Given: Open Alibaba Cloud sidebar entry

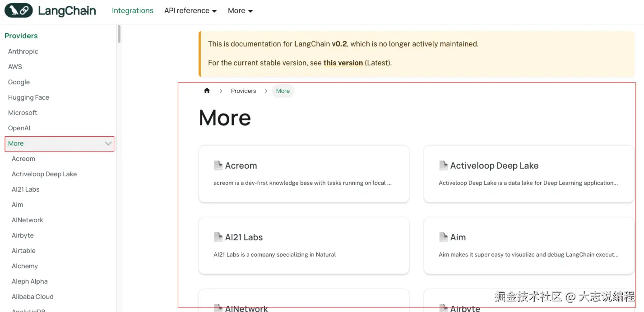Looking at the screenshot, I should coord(32,297).
